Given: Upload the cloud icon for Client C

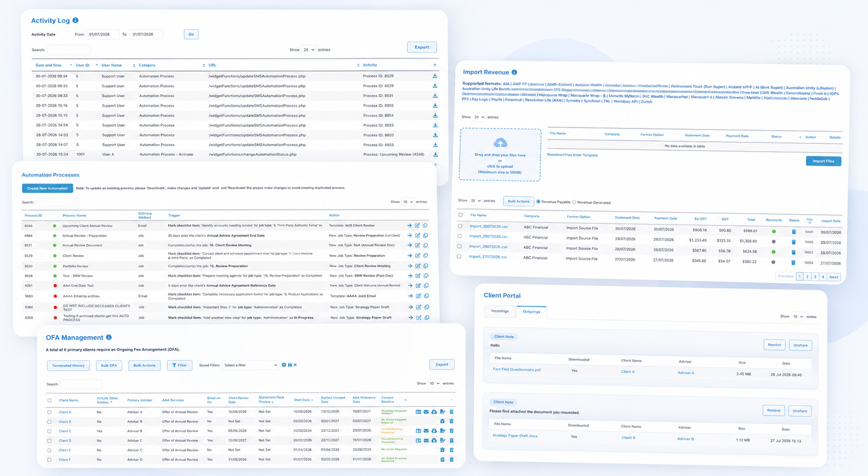Looking at the screenshot, I should [434, 431].
